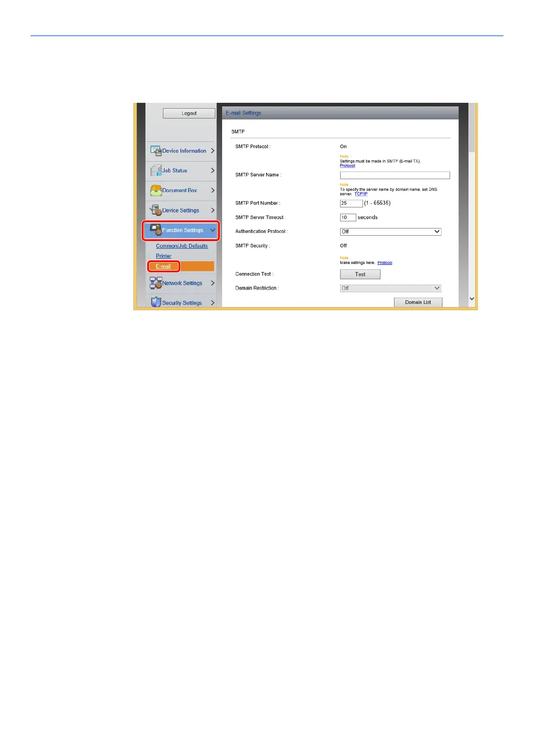Click the SMTP section heading

pos(238,132)
